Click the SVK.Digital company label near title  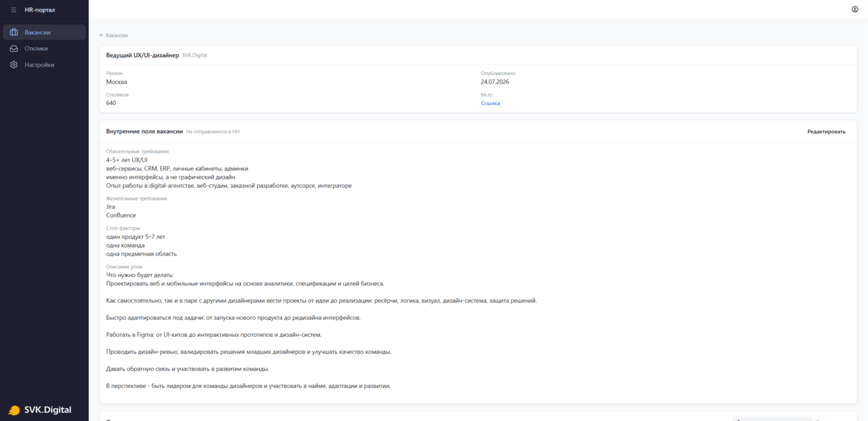(195, 56)
